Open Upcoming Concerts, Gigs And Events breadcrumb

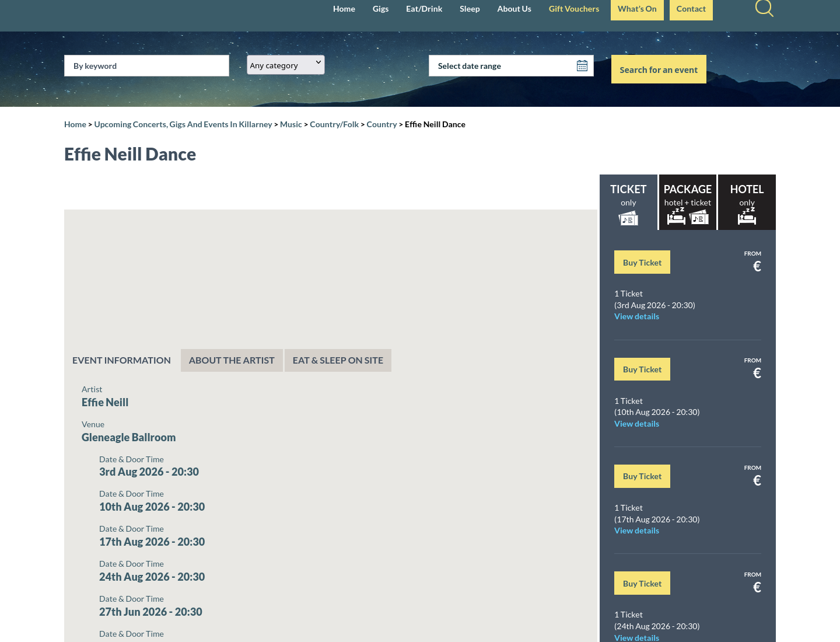pos(183,124)
